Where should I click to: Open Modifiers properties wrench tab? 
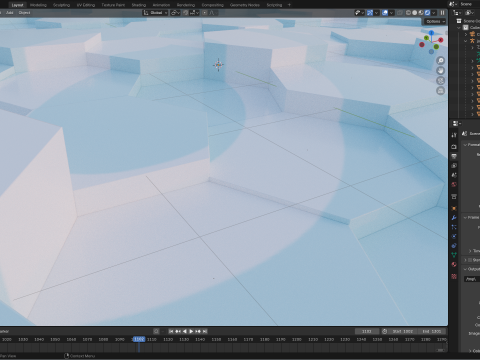[454, 218]
